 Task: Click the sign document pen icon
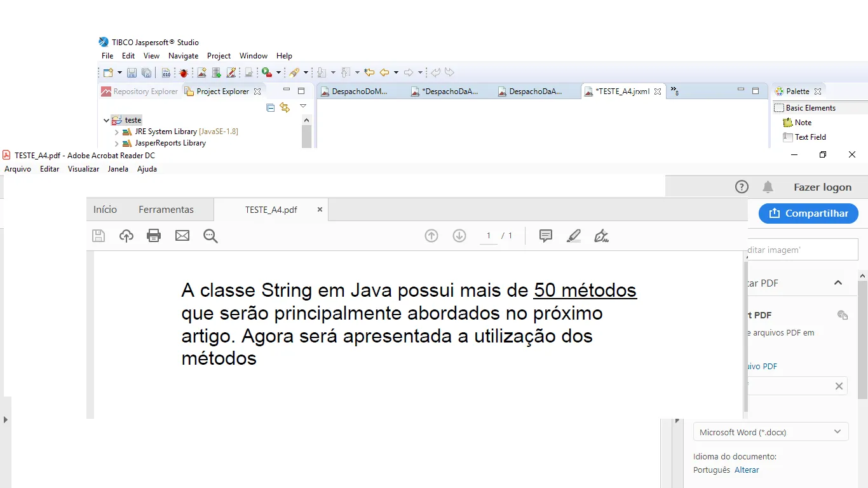(x=602, y=236)
